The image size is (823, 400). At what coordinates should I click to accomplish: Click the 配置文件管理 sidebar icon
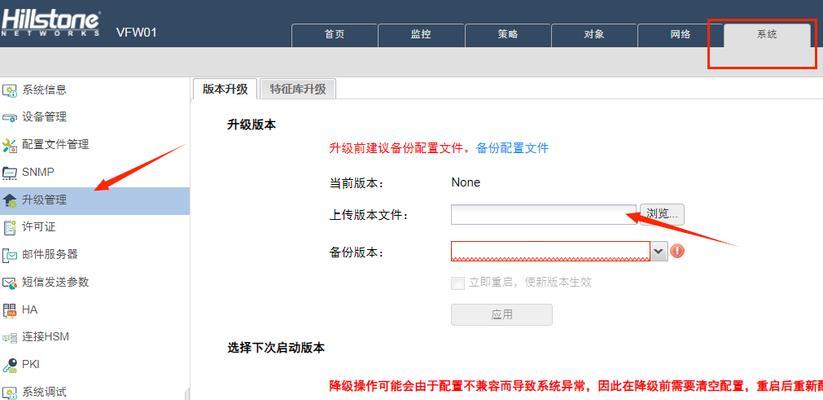[x=9, y=145]
